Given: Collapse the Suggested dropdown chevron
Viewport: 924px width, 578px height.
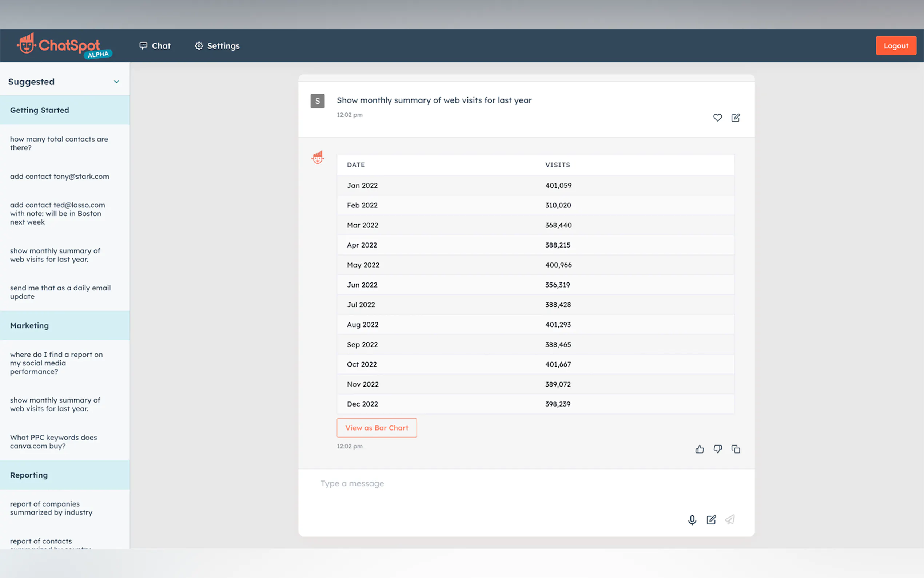Looking at the screenshot, I should coord(116,82).
